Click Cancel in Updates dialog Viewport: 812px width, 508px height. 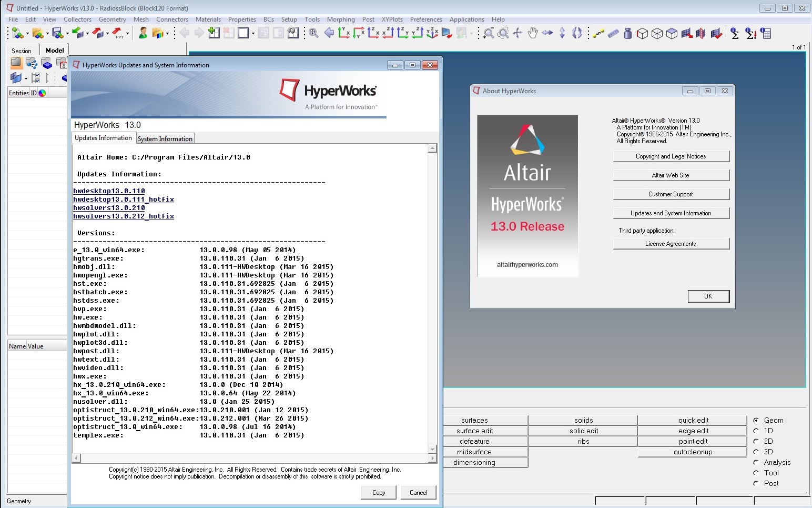coord(419,493)
